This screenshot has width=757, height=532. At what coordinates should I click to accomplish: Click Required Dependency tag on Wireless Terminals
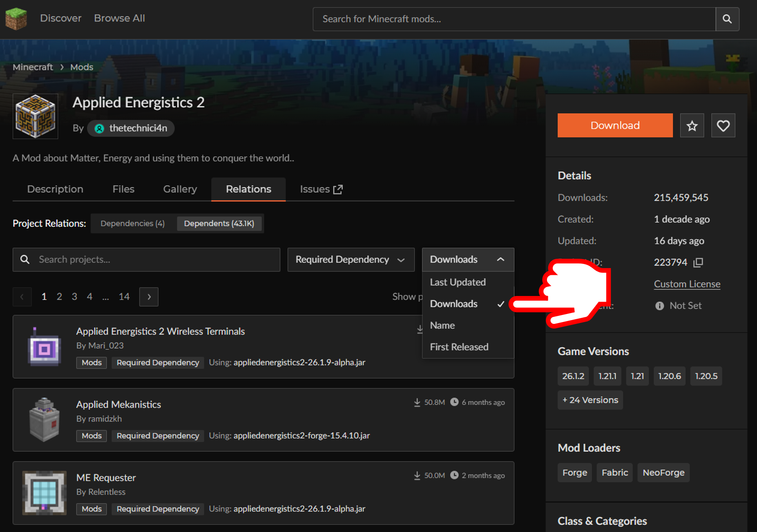pos(158,363)
